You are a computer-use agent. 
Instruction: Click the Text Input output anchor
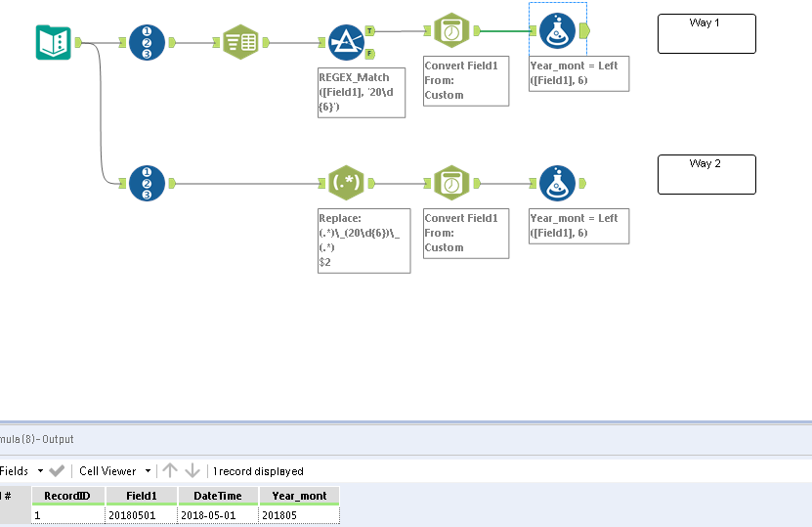coord(78,42)
